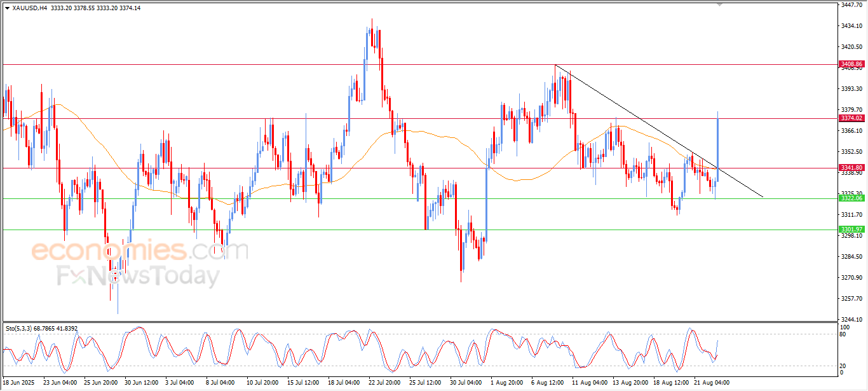Select the 3301.97 green price label
The width and height of the screenshot is (868, 391).
pyautogui.click(x=851, y=230)
